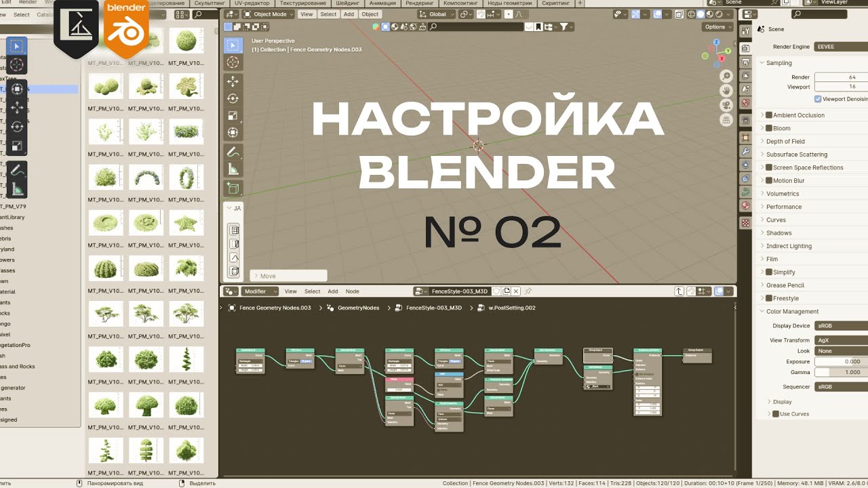Open the Add menu in viewport header
Viewport: 868px width, 488px height.
[349, 14]
